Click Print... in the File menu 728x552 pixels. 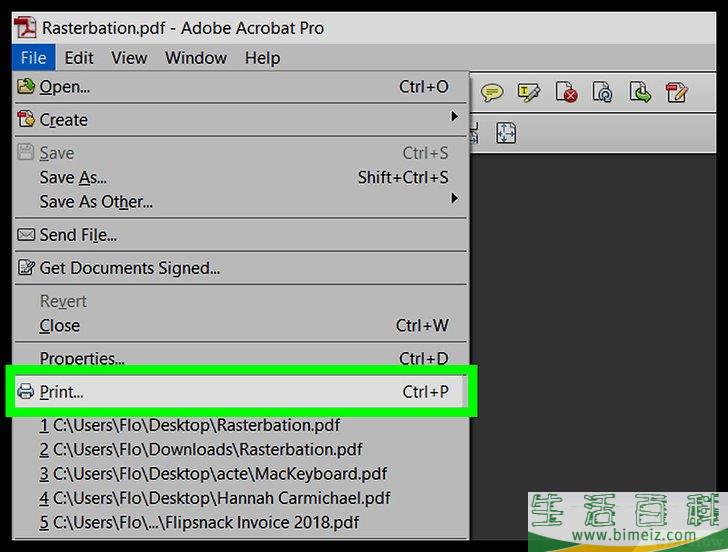coord(240,392)
